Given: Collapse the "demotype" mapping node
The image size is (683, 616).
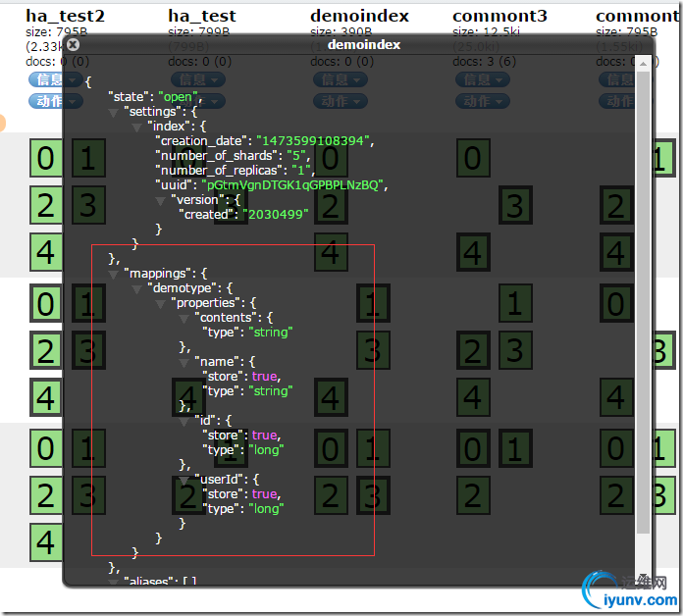Looking at the screenshot, I should click(x=136, y=289).
